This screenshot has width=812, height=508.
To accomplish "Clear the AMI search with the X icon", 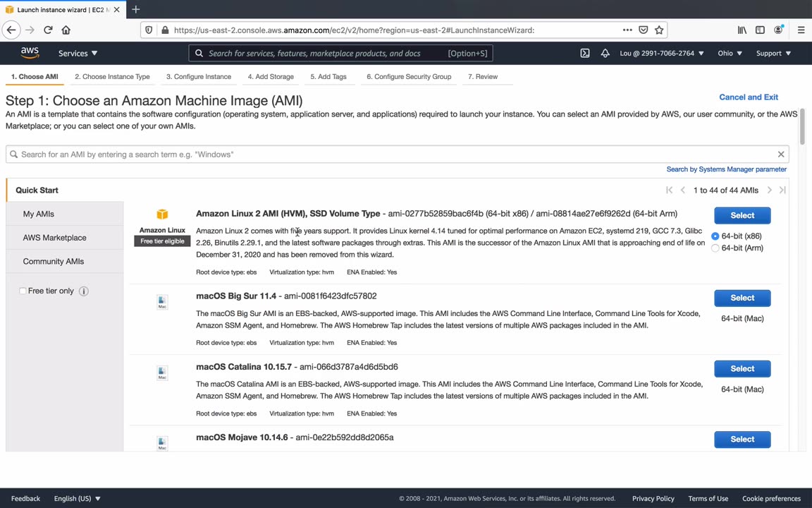I will coord(781,155).
